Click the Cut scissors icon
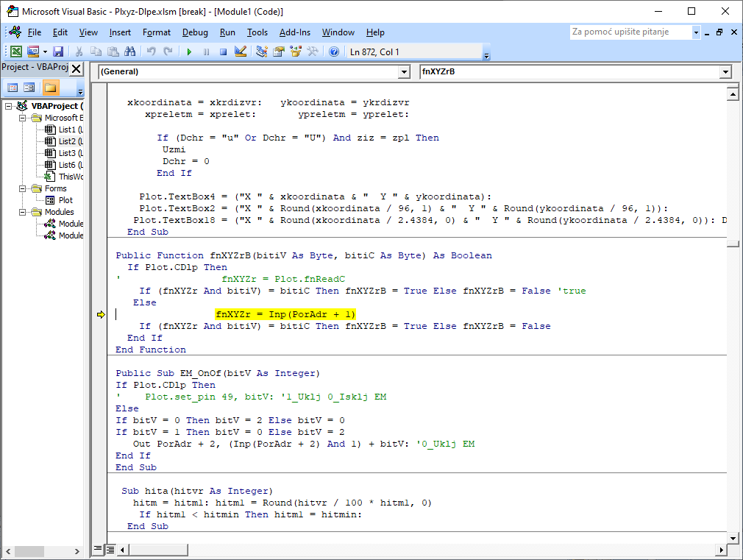The height and width of the screenshot is (560, 743). pos(79,52)
